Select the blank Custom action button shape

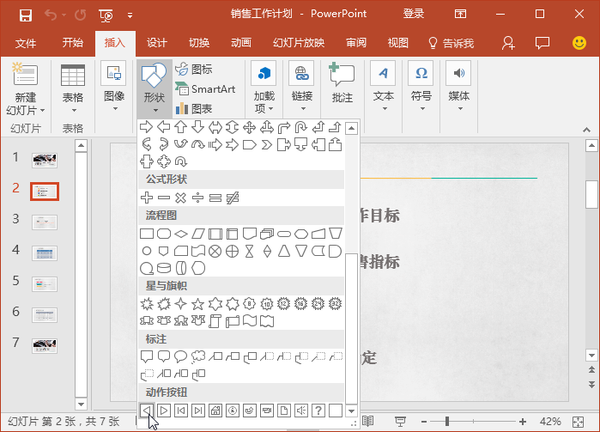tap(336, 411)
